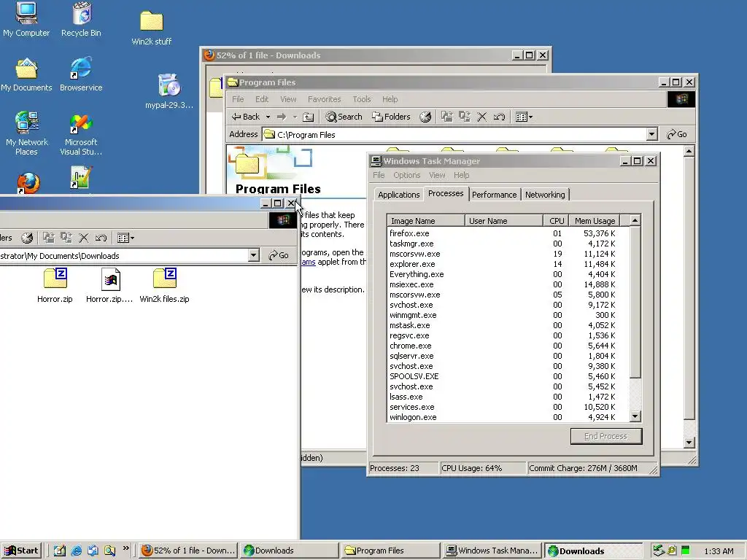Select the My Documents desktop icon
The image size is (747, 560).
26,75
